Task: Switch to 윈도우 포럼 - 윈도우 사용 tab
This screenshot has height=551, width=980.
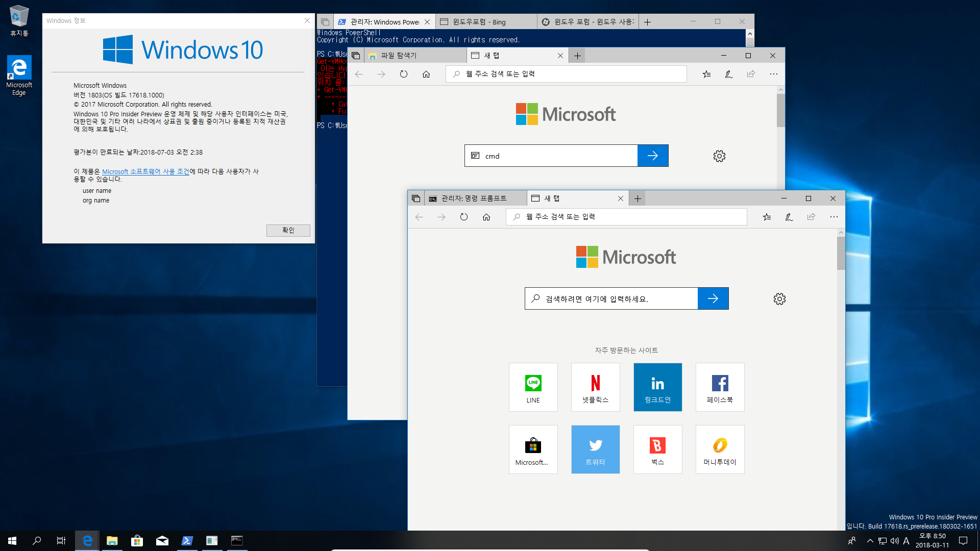Action: coord(588,22)
